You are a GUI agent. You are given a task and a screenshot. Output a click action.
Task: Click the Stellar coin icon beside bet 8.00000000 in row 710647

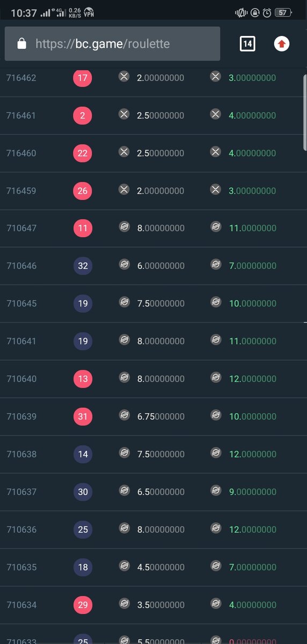coord(124,228)
